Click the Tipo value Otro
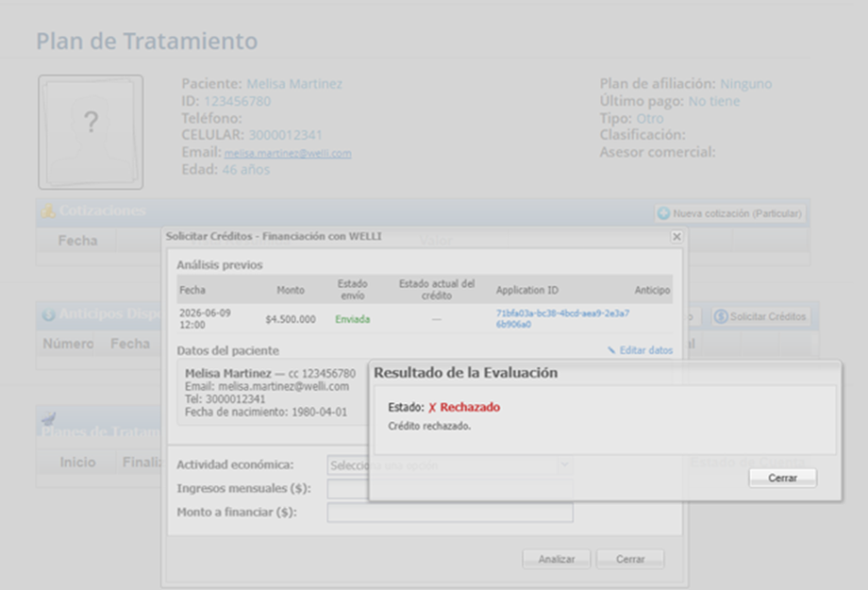 pyautogui.click(x=650, y=118)
